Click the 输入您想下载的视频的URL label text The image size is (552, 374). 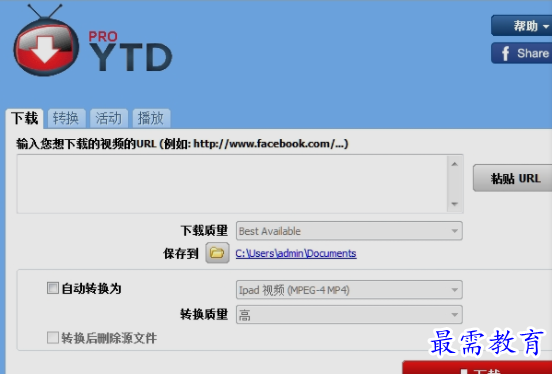tap(182, 144)
